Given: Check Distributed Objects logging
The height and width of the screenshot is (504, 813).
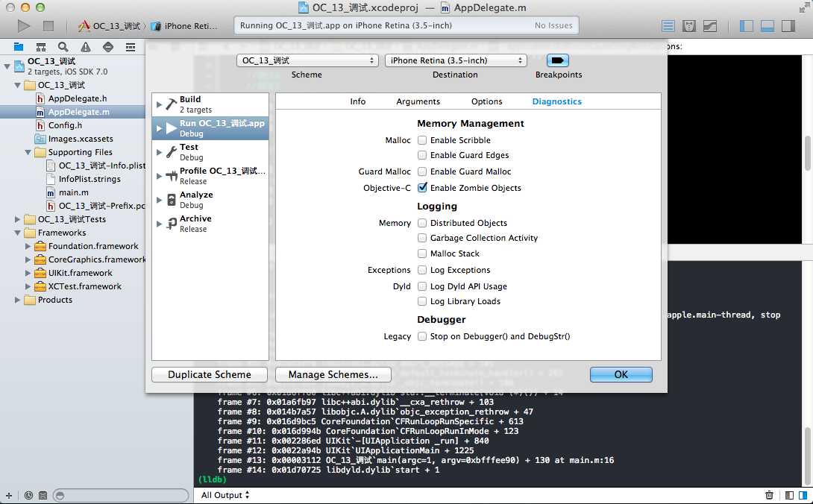Looking at the screenshot, I should click(422, 223).
